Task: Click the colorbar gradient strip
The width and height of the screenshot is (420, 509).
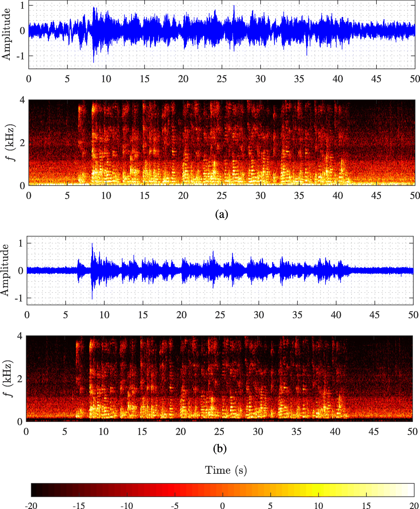Action: 223,490
